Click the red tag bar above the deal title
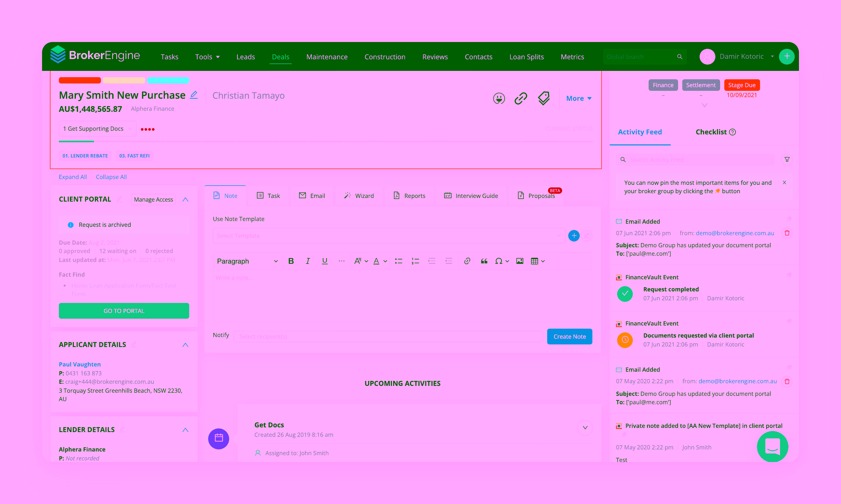841x504 pixels. (x=80, y=80)
